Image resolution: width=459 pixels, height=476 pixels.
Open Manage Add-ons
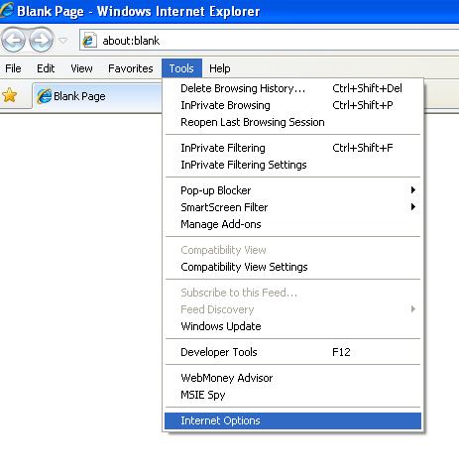pos(292,224)
